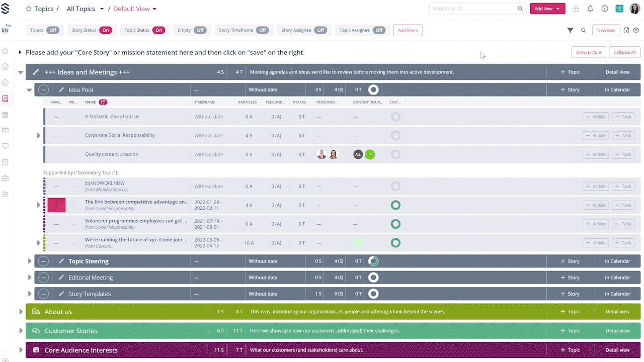
Task: Open the Add New menu button
Action: (547, 9)
